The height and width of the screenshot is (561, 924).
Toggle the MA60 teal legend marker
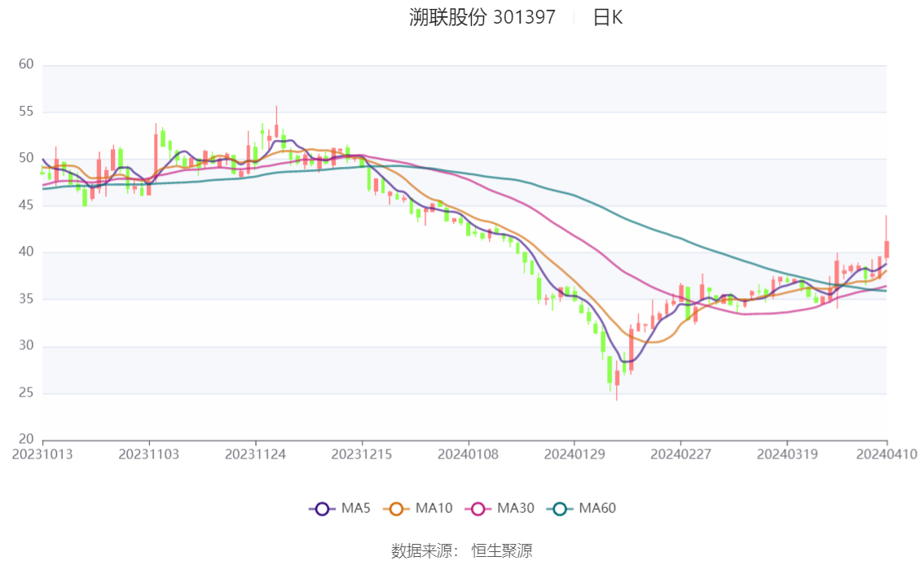(560, 509)
